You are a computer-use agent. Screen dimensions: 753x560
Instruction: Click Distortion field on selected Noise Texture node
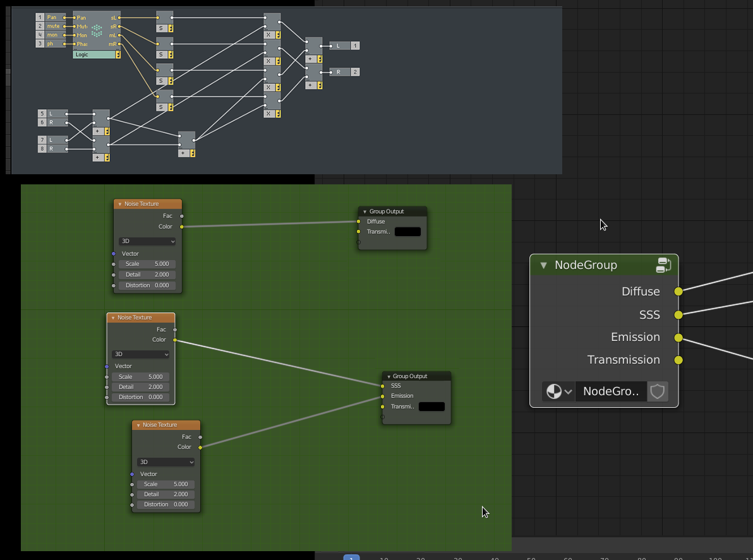pyautogui.click(x=141, y=397)
